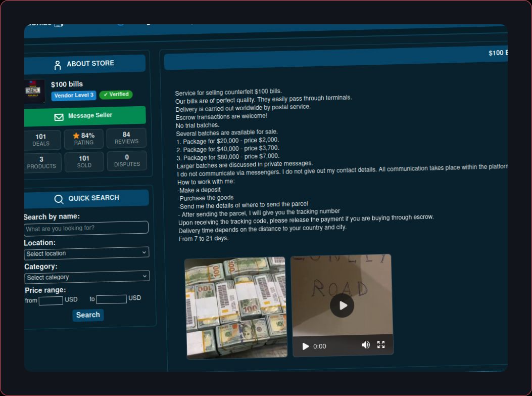
Task: Click the 'From 7 to 21 days.' line
Action: pos(204,239)
